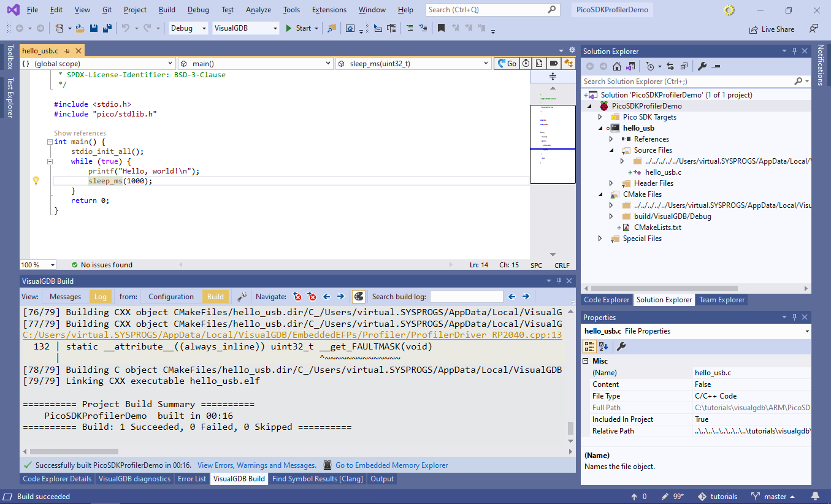The width and height of the screenshot is (831, 504).
Task: Click the lightbulb quick action icon
Action: point(36,181)
